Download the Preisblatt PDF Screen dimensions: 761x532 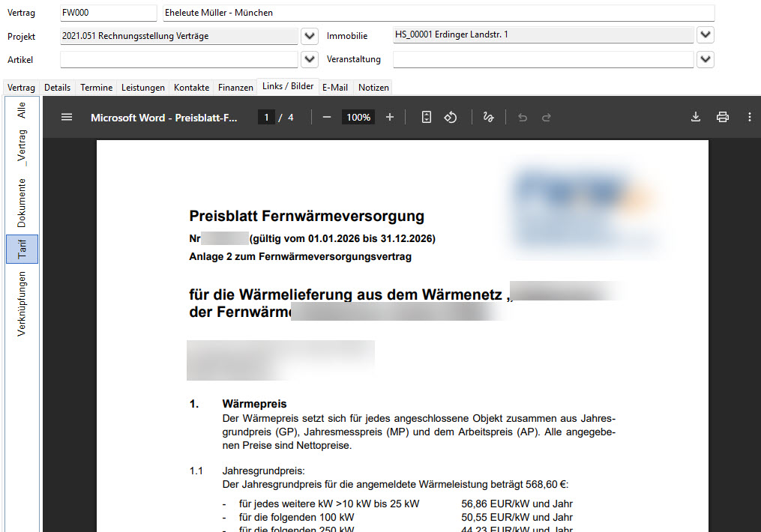696,118
